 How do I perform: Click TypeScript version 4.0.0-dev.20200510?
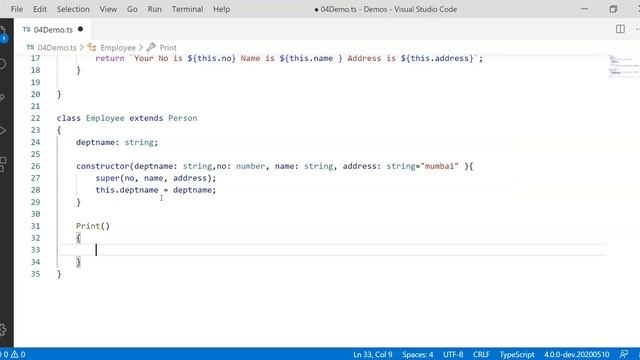click(x=576, y=354)
